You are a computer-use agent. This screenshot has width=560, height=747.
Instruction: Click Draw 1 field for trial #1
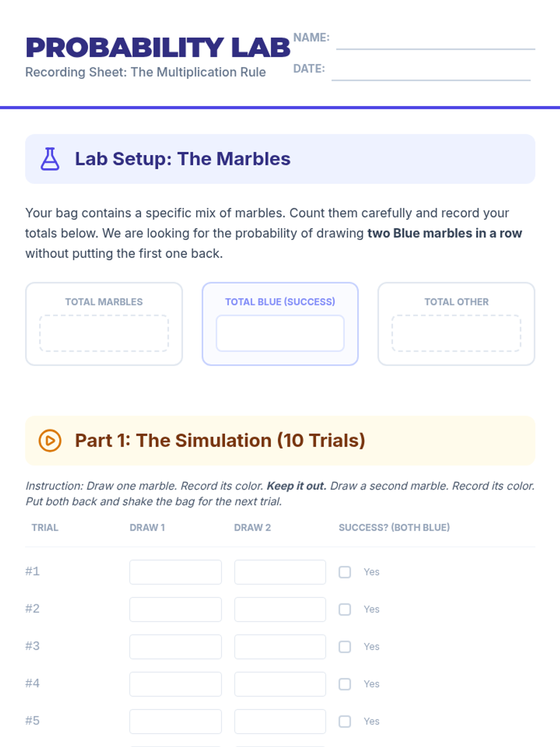point(175,572)
